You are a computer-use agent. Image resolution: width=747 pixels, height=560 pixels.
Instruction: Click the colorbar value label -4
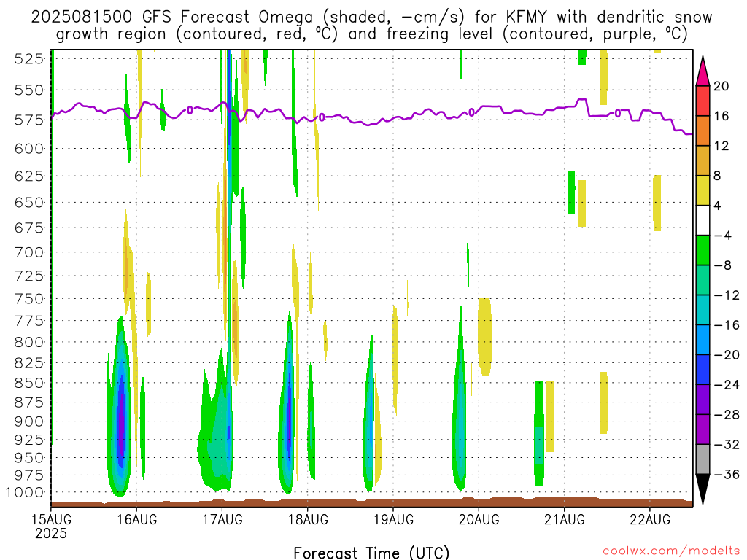(722, 236)
